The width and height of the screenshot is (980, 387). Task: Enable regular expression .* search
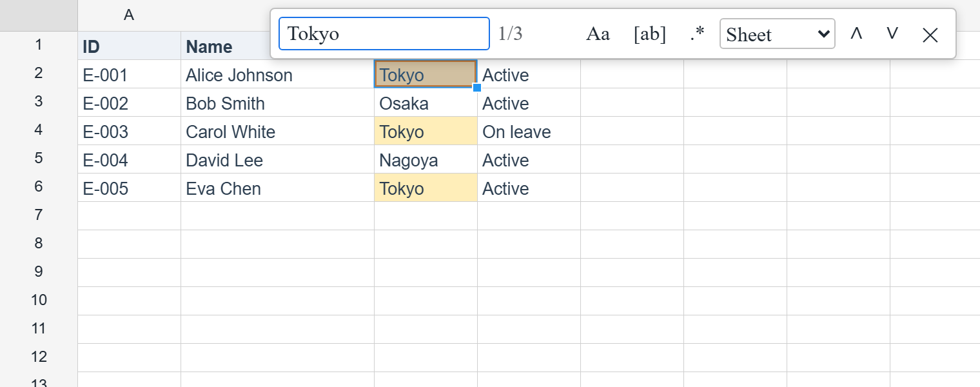pyautogui.click(x=697, y=34)
